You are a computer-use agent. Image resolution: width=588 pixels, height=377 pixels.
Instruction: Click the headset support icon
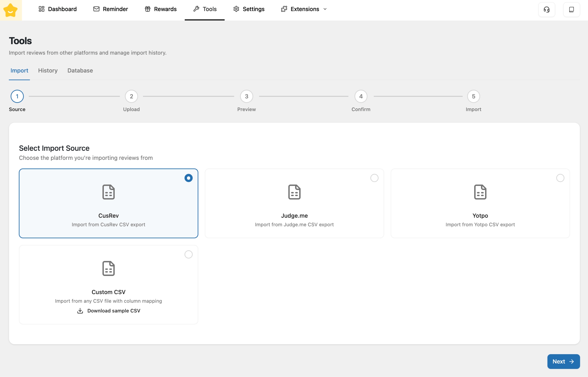pyautogui.click(x=546, y=10)
